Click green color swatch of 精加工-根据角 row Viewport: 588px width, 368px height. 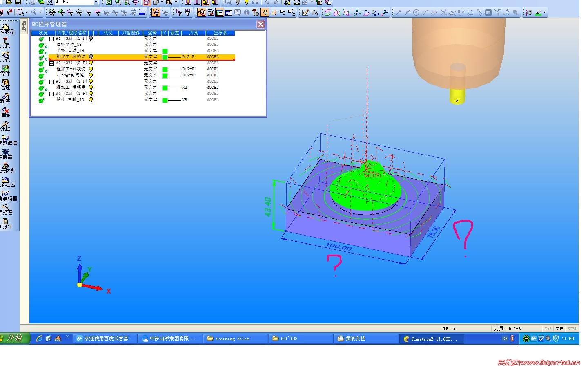(x=165, y=88)
